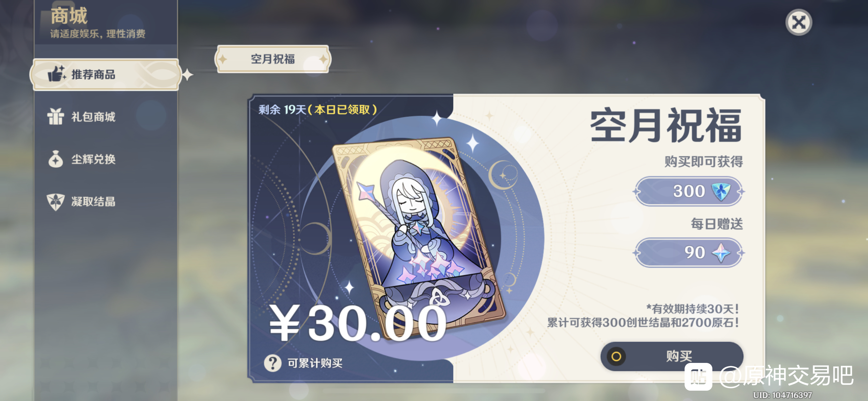The image size is (868, 401).
Task: Click the 90 primogems daily reward pill
Action: coord(689,253)
